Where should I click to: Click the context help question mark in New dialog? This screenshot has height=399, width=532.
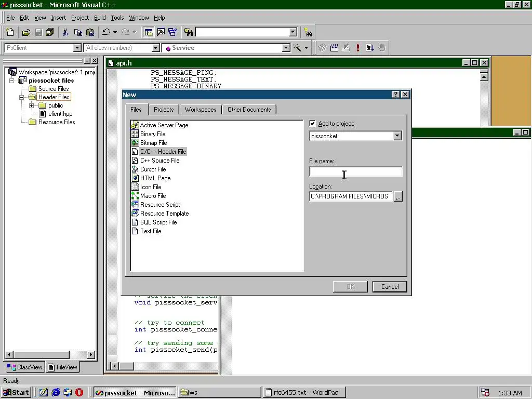click(x=395, y=95)
